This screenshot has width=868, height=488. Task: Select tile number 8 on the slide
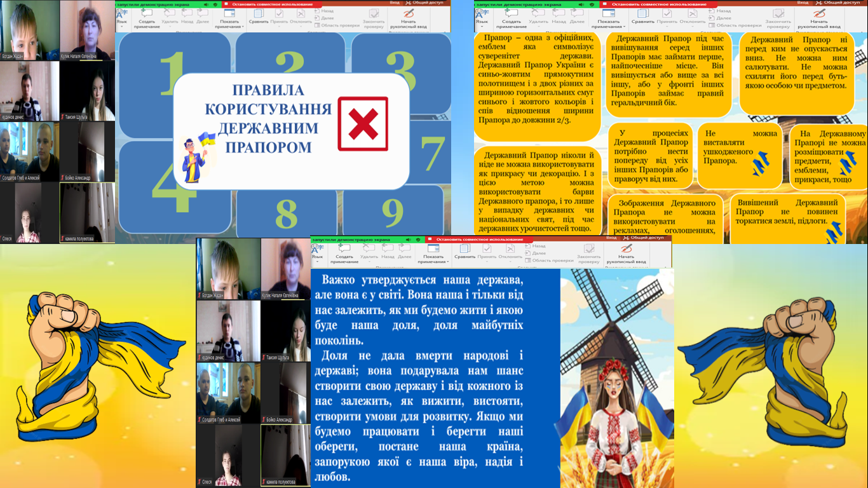pyautogui.click(x=287, y=214)
